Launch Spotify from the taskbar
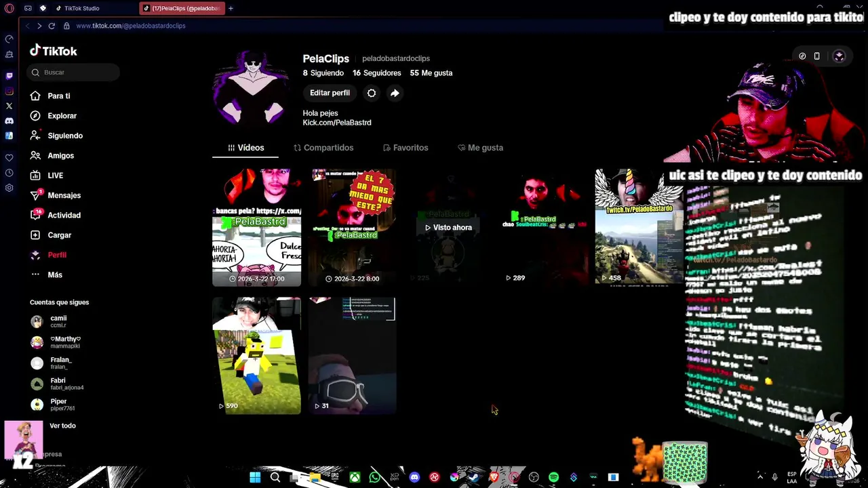This screenshot has height=488, width=868. [x=553, y=477]
